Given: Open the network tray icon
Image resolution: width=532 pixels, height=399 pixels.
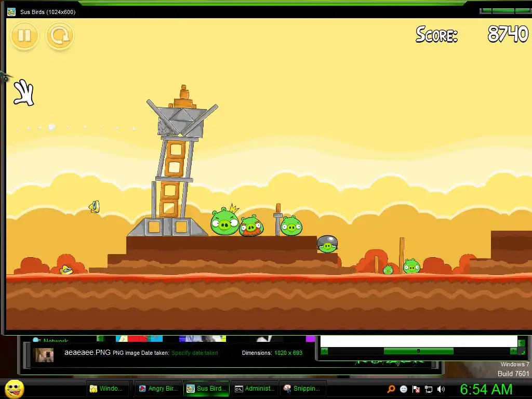Looking at the screenshot, I should pyautogui.click(x=429, y=389).
